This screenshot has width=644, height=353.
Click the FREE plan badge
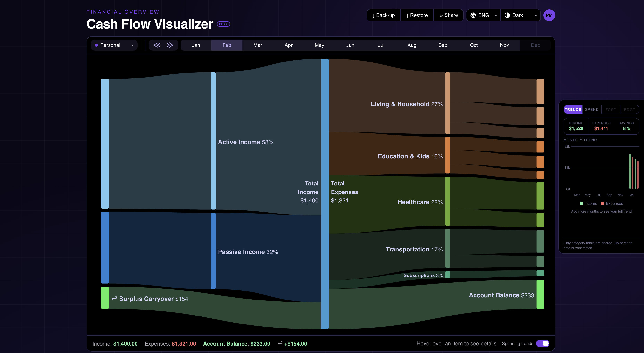pos(223,24)
